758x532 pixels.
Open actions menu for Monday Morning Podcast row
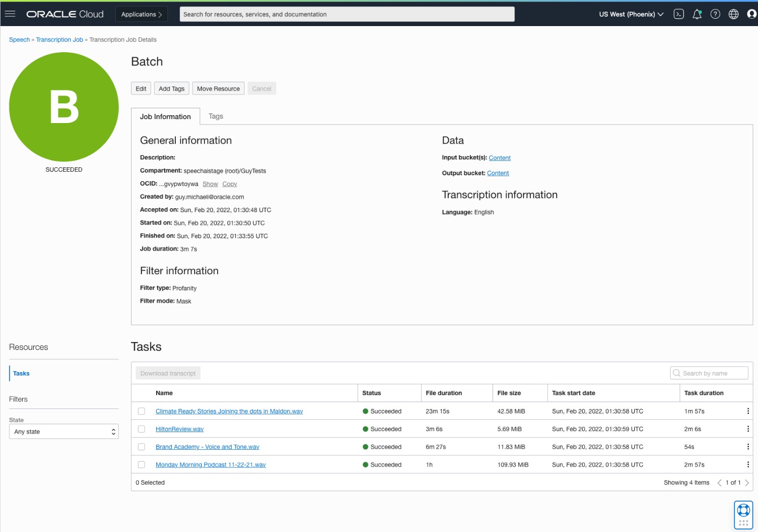[x=748, y=465]
